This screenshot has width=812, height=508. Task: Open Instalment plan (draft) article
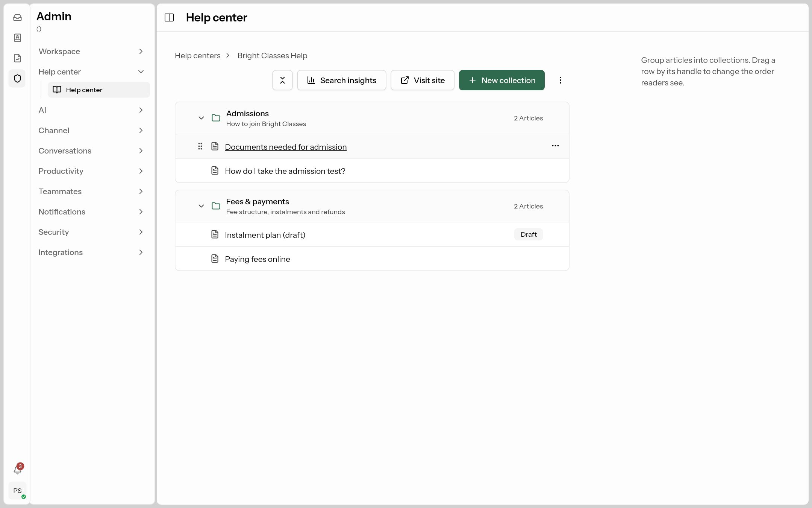(265, 235)
